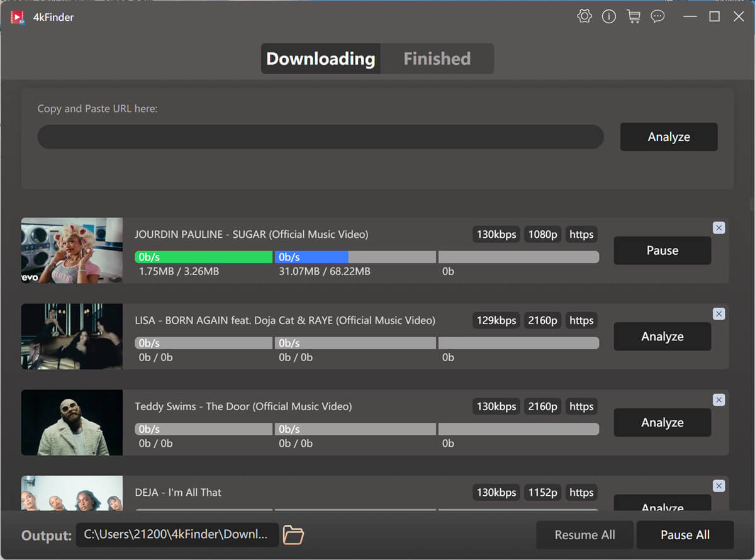The width and height of the screenshot is (755, 560).
Task: Remove the LISA BORN AGAIN download item
Action: click(x=719, y=314)
